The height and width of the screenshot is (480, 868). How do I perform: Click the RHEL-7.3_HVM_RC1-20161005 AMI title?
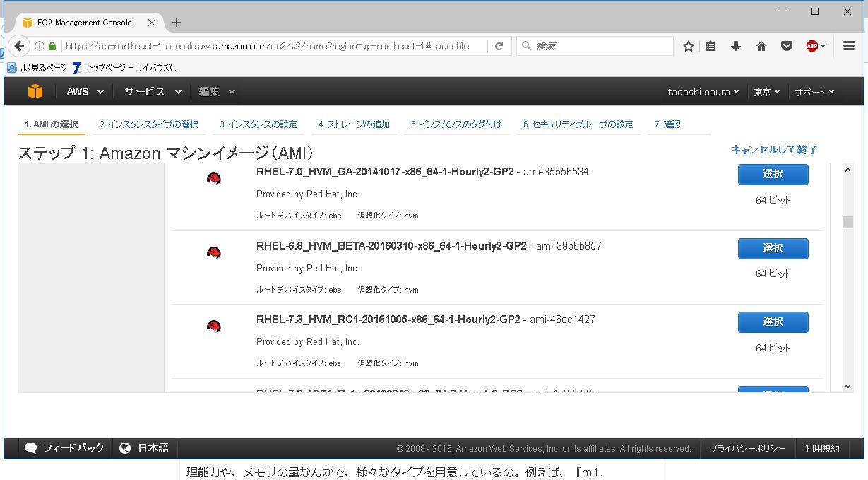click(x=388, y=320)
